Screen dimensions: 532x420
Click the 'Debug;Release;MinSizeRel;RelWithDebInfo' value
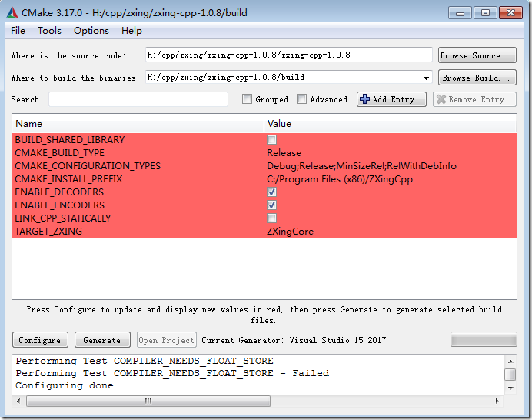coord(361,166)
